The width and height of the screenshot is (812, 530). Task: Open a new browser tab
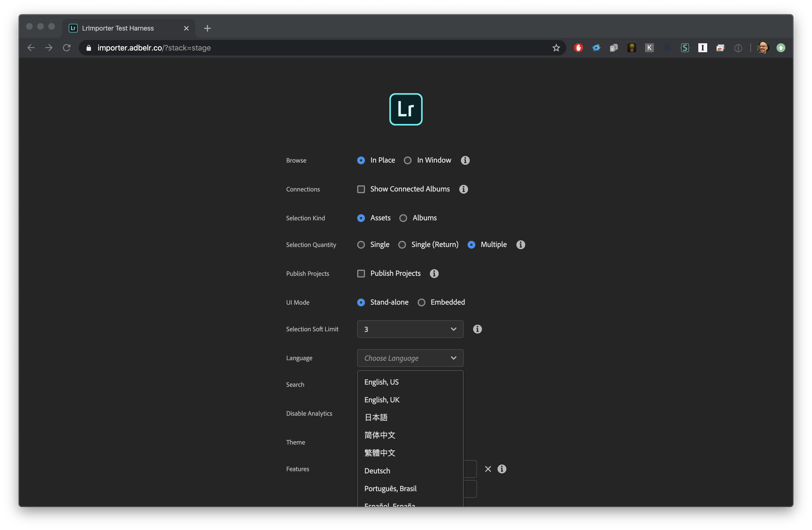point(207,28)
